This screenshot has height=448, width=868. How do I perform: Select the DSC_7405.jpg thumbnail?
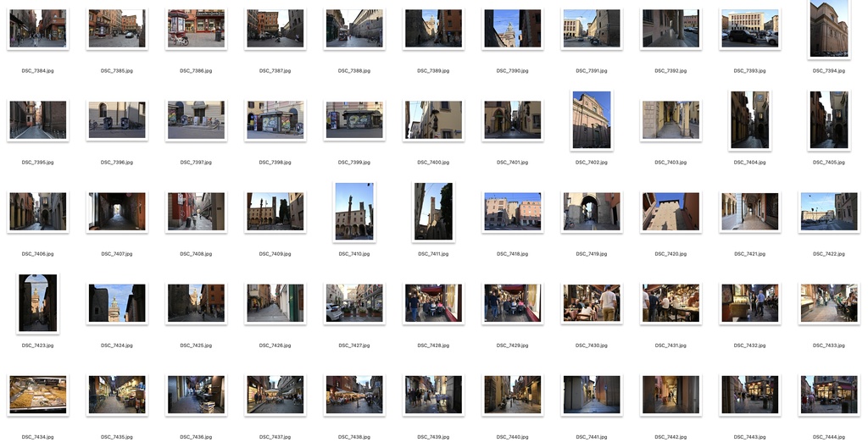pyautogui.click(x=829, y=120)
